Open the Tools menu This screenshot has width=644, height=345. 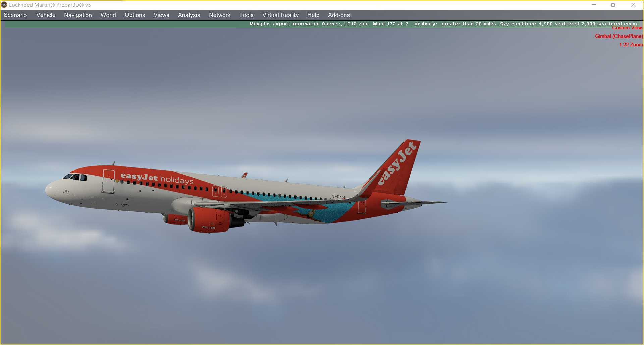246,15
